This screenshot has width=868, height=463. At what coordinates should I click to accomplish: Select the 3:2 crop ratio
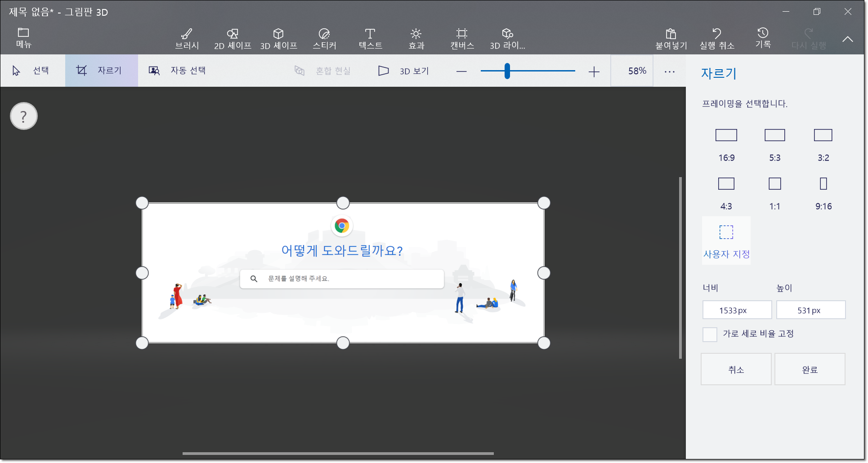[823, 145]
